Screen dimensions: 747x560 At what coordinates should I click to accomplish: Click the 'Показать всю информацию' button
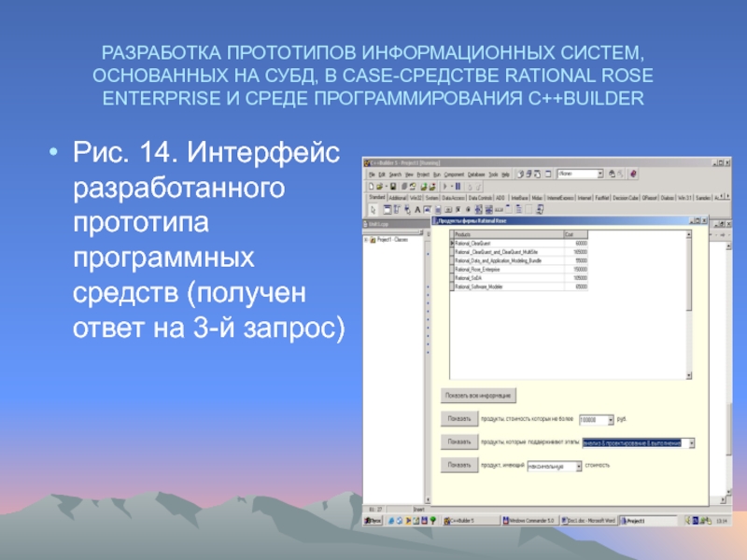[x=478, y=395]
